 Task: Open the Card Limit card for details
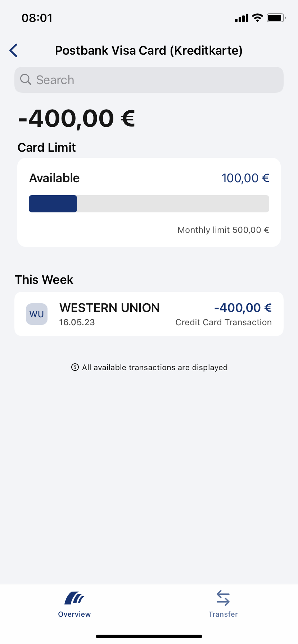pyautogui.click(x=149, y=202)
